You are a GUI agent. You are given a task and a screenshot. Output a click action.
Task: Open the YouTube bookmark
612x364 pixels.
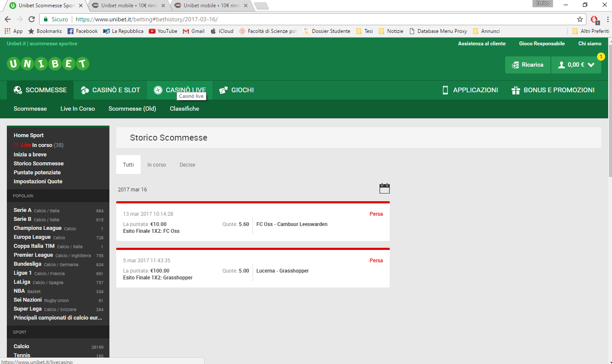click(x=163, y=31)
